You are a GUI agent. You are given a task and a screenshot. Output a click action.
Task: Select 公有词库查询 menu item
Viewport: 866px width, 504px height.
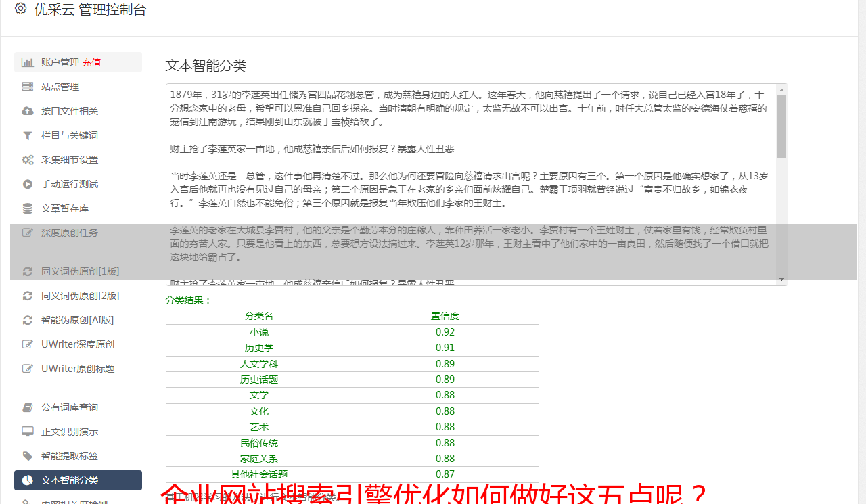point(78,407)
